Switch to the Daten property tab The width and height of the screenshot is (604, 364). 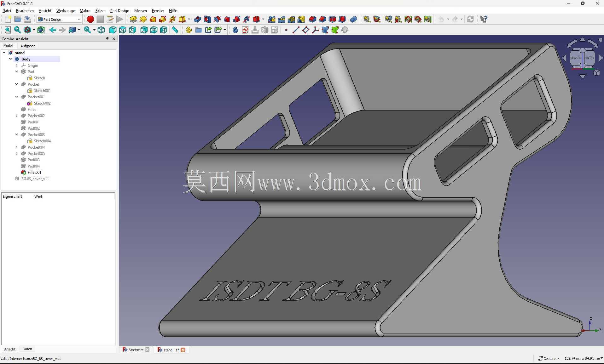[x=27, y=349]
